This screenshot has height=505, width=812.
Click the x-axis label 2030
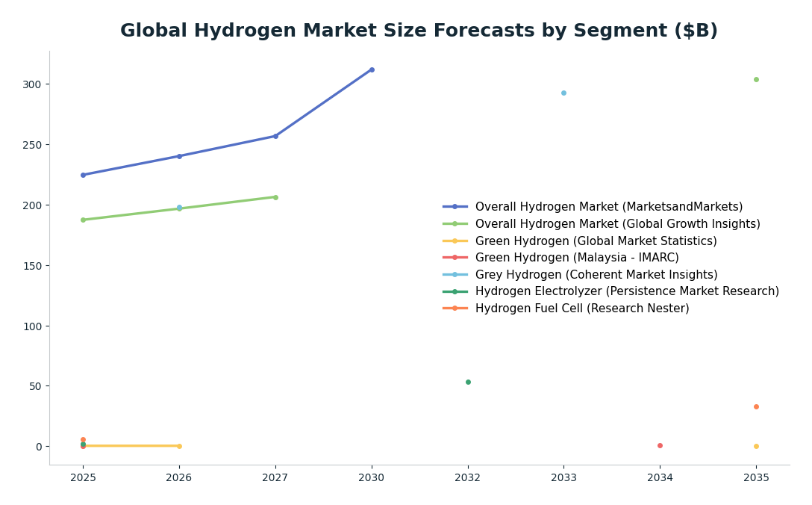372,477
